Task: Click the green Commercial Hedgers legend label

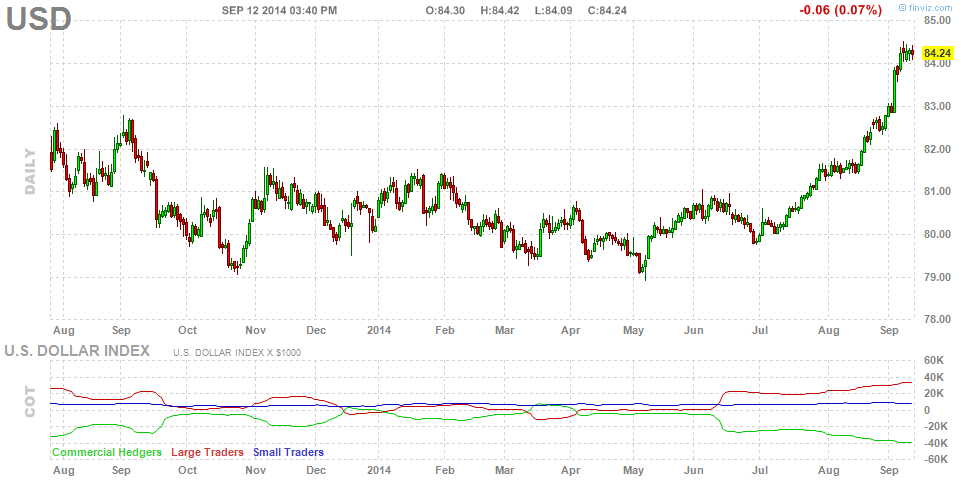Action: [x=107, y=452]
